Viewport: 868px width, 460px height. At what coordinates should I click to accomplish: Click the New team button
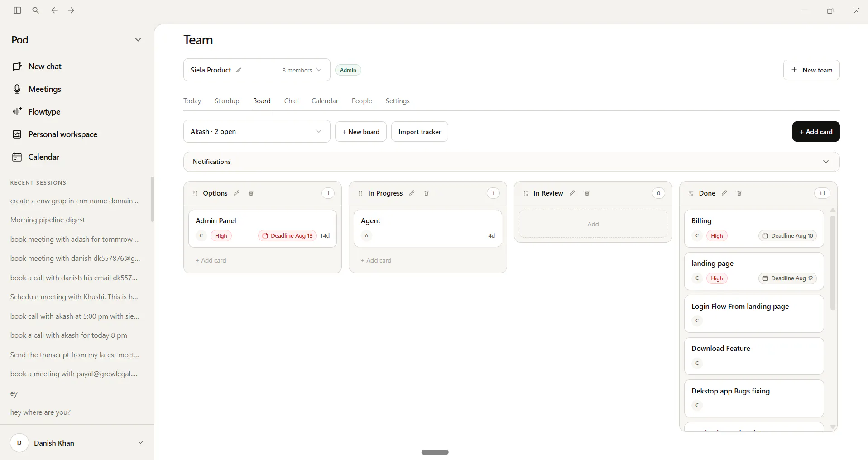coord(811,70)
